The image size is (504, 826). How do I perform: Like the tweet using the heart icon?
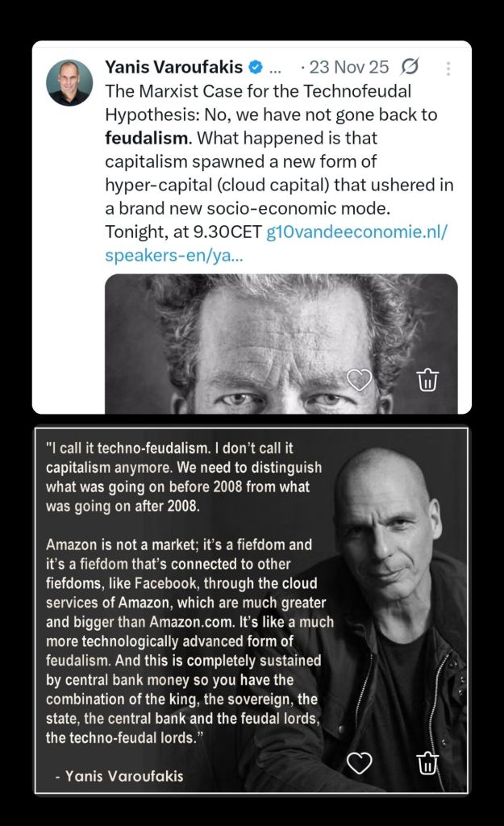pos(359,380)
